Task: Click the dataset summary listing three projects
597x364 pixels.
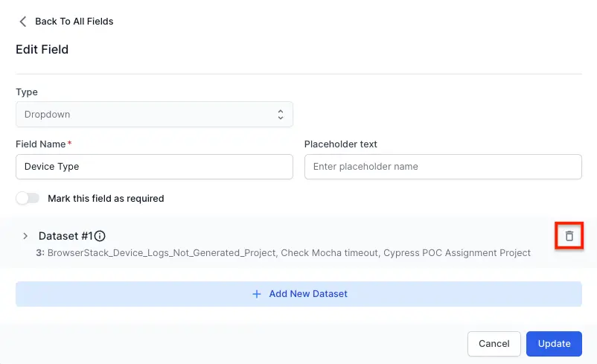Action: [x=283, y=253]
